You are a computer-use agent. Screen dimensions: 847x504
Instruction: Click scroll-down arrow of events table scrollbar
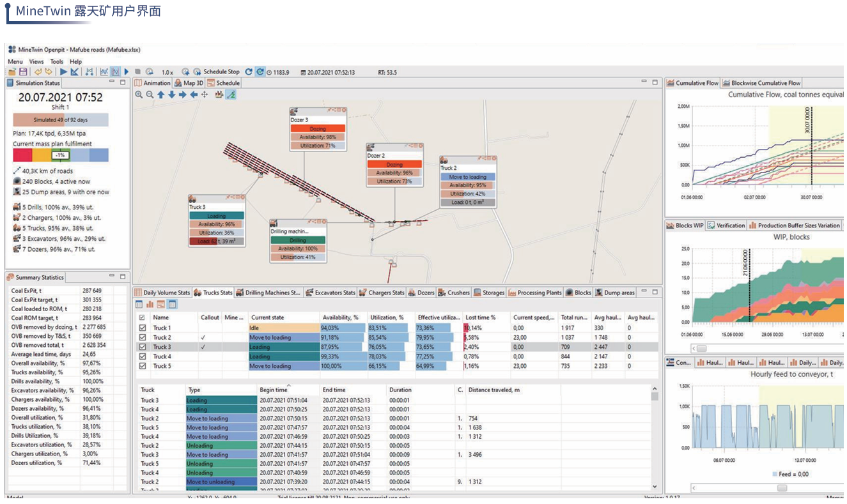[x=655, y=486]
